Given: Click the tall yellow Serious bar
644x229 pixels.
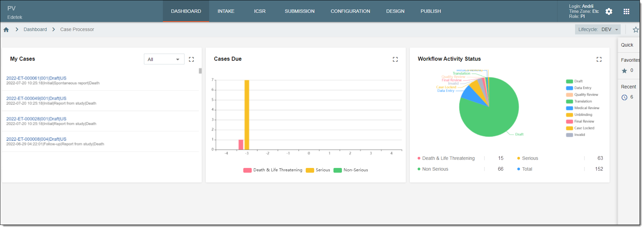Looking at the screenshot, I should pyautogui.click(x=247, y=115).
